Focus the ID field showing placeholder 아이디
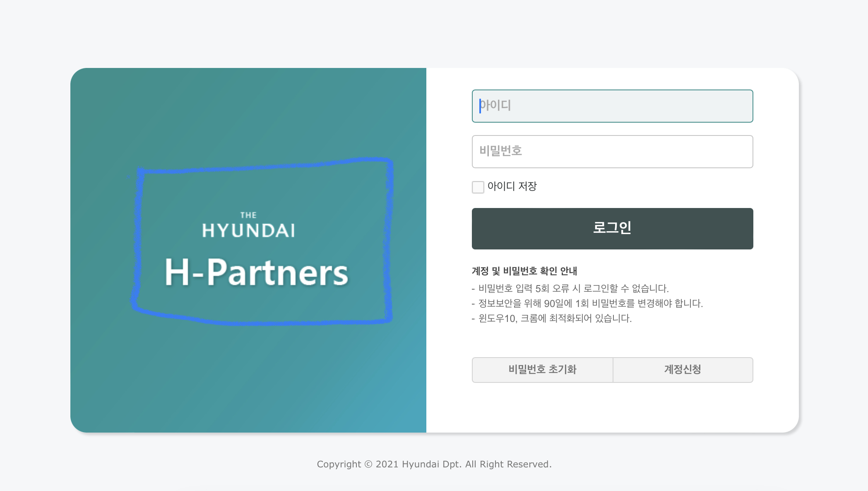Viewport: 868px width, 491px height. pos(612,106)
